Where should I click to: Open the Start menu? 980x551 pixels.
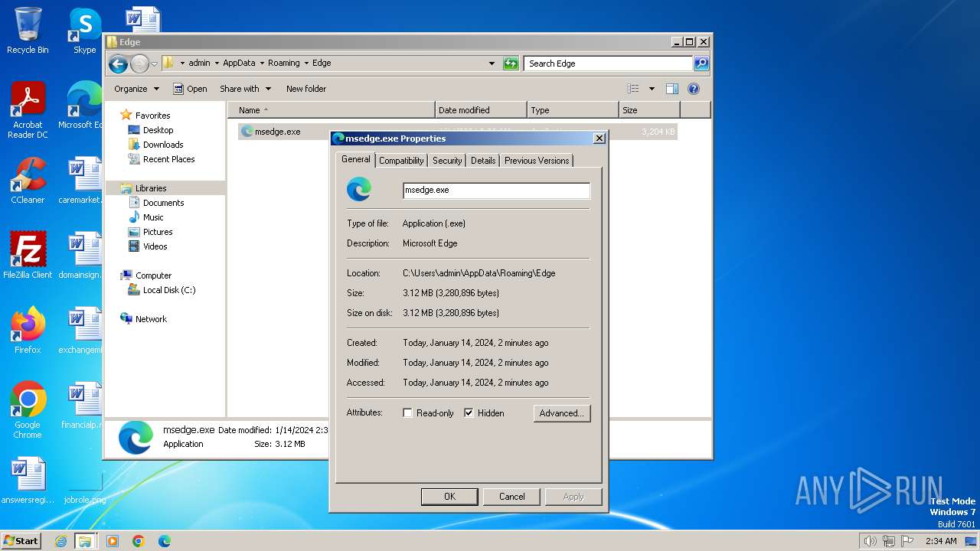(x=21, y=541)
